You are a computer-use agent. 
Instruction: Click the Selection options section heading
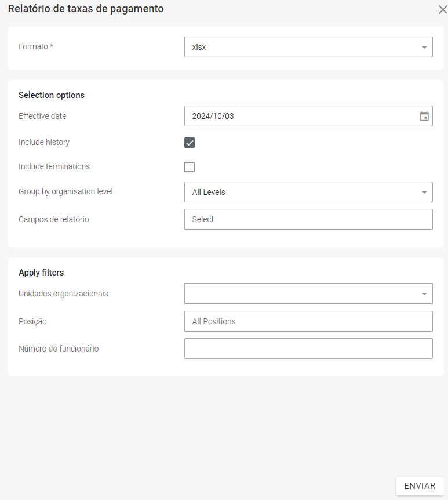[52, 95]
